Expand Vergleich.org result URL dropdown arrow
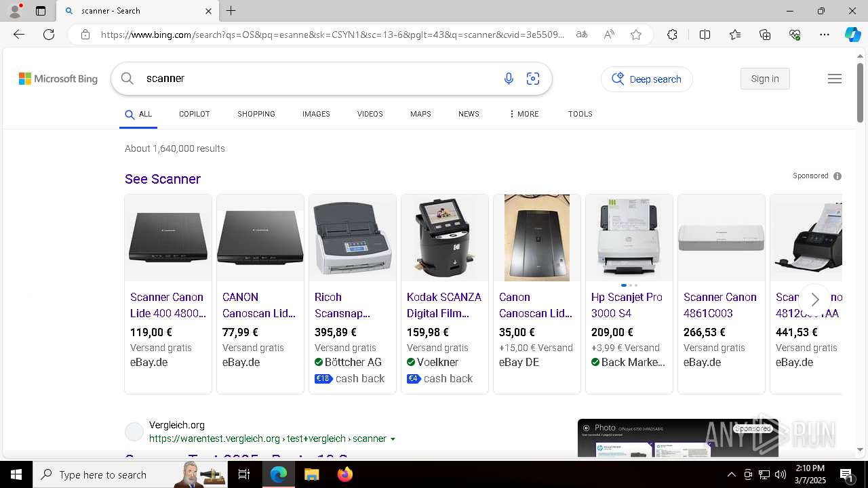Viewport: 868px width, 488px height. pyautogui.click(x=393, y=439)
